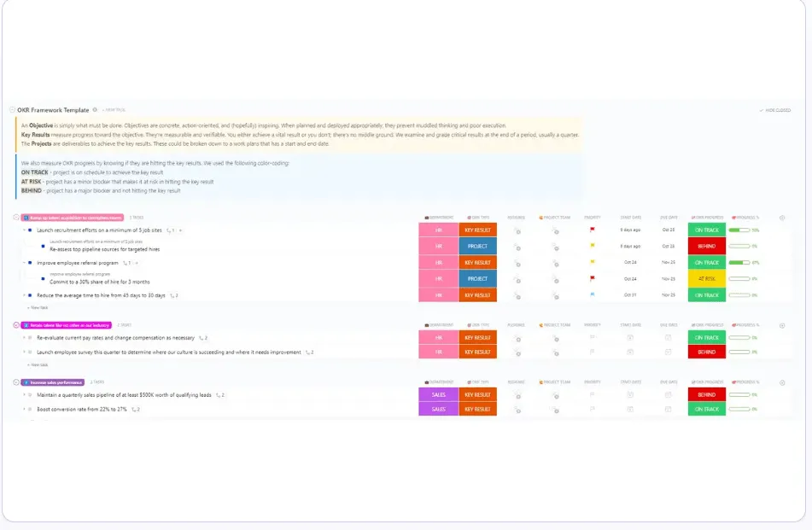The image size is (812, 530).
Task: Change red priority flag on Commit to 30% share
Action: [x=593, y=278]
